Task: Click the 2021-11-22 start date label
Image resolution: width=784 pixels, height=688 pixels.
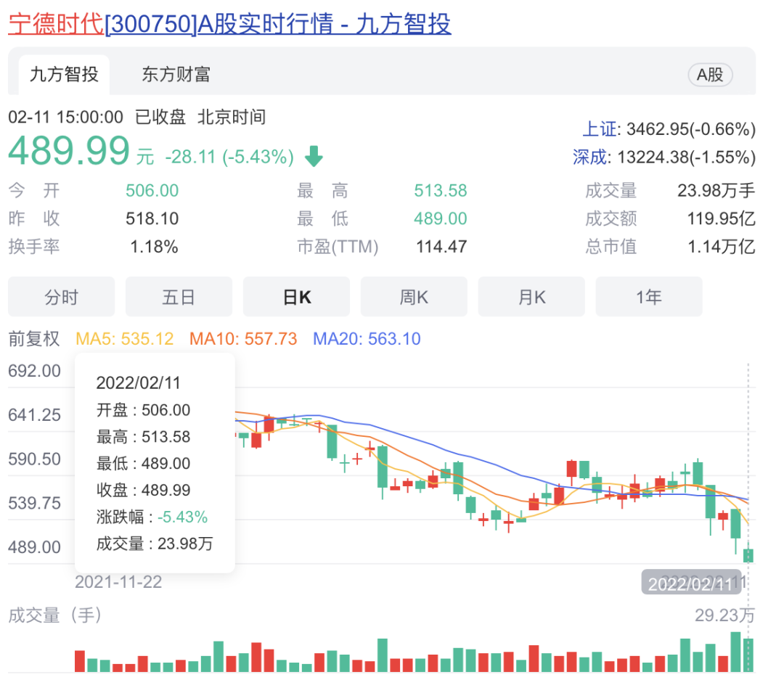Action: click(x=118, y=582)
